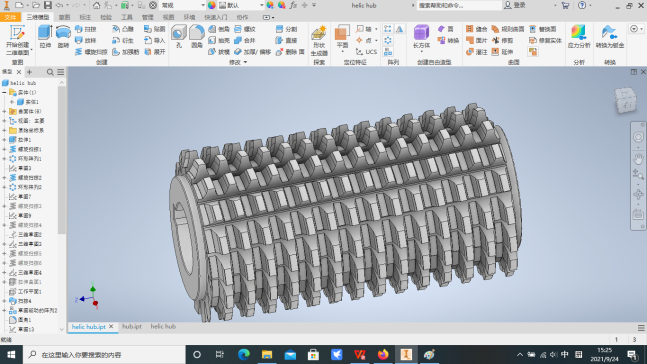Select the Extrude (拉伸) tool
This screenshot has width=647, height=364.
[x=45, y=37]
